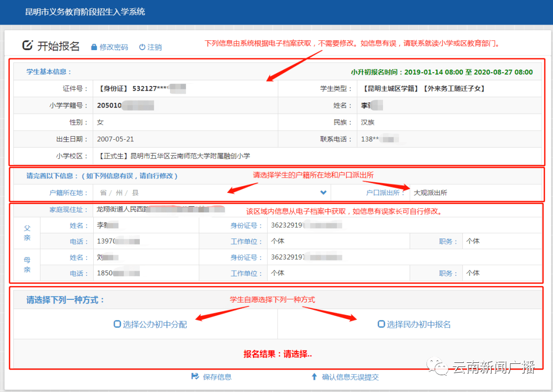The image size is (553, 392).
Task: Click the 民族 value 汉族
Action: 368,122
